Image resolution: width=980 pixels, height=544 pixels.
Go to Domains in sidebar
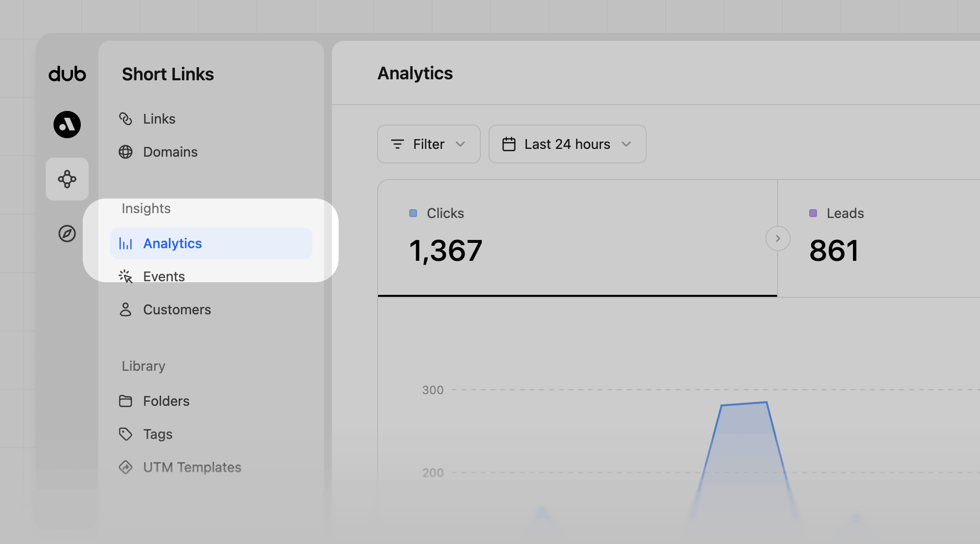pyautogui.click(x=211, y=152)
